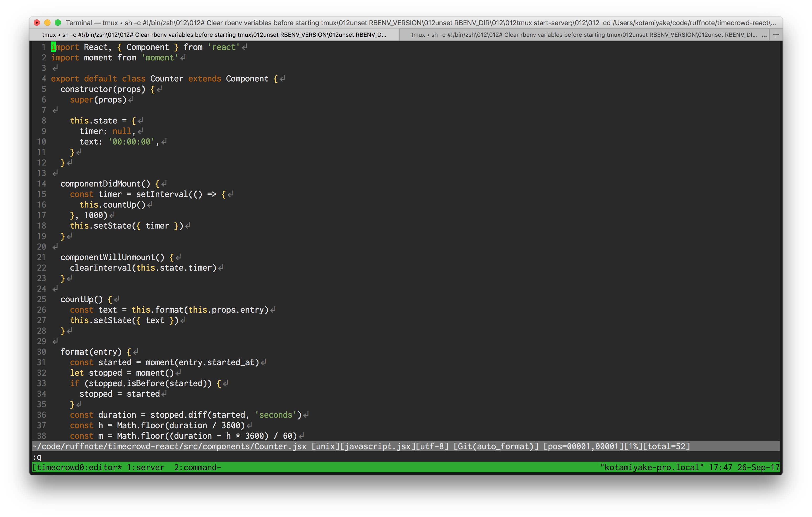812x517 pixels.
Task: Click the green cursor on line 1
Action: tap(53, 47)
